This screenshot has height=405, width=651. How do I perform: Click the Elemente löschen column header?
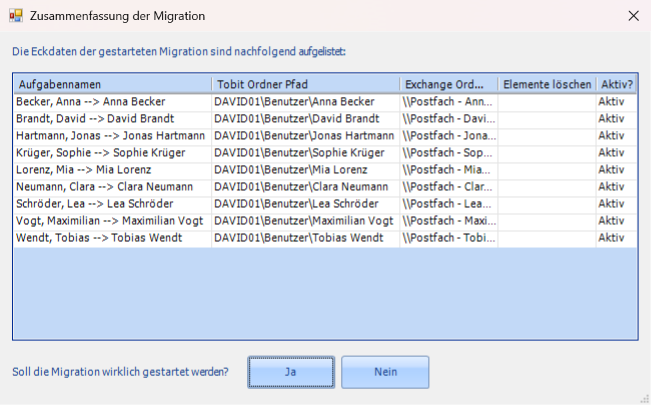click(547, 84)
